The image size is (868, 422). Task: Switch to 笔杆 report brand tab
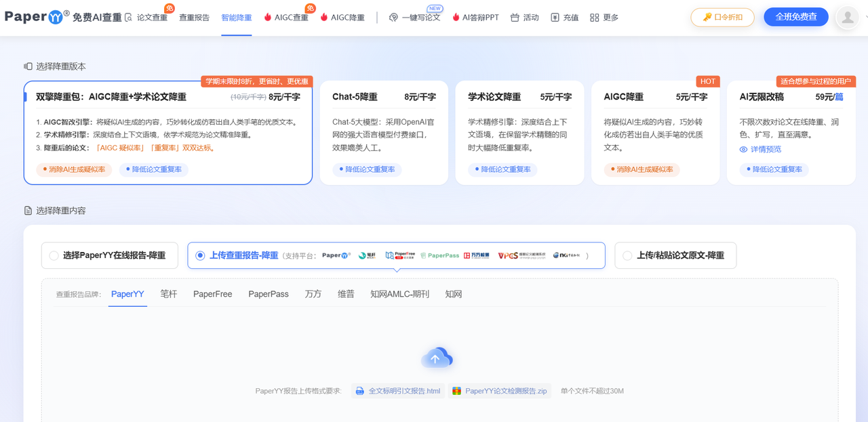pos(169,294)
